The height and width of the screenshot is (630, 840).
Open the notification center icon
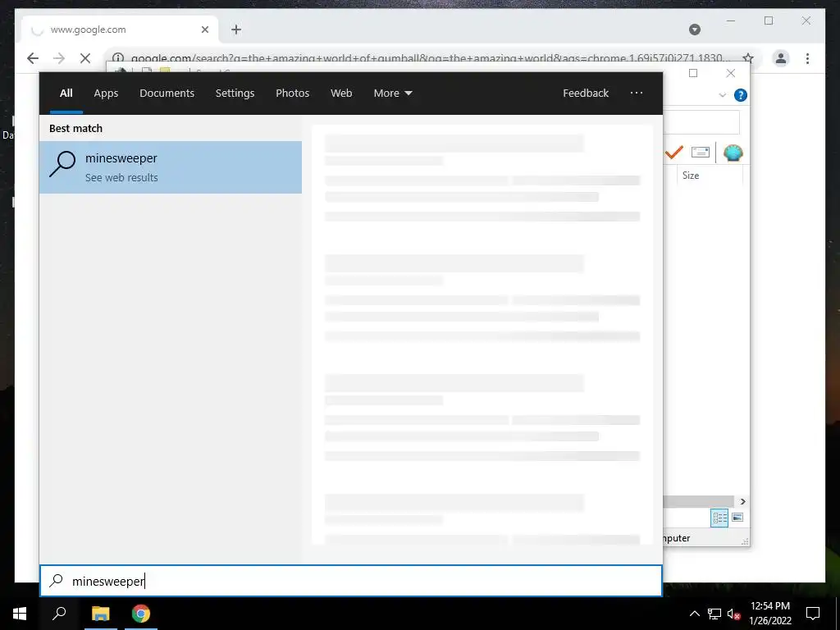point(813,614)
